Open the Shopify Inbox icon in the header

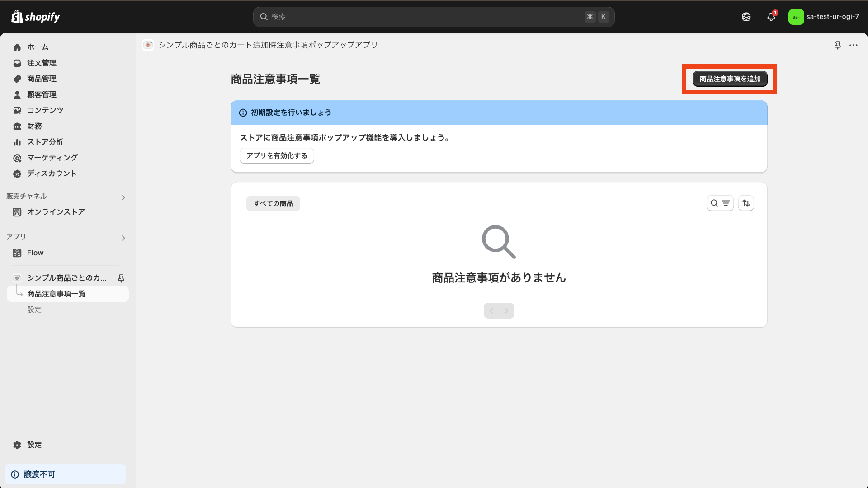(x=746, y=17)
